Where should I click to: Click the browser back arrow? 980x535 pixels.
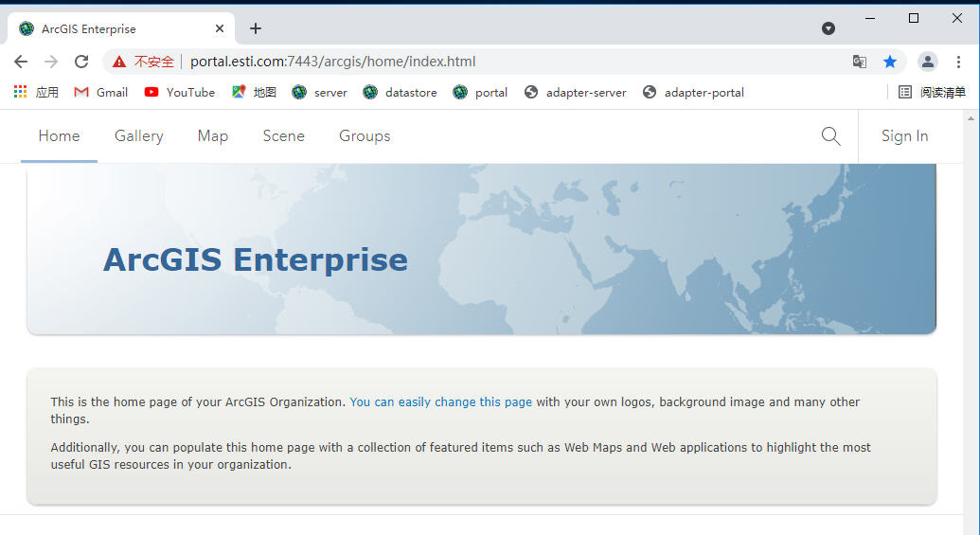[21, 62]
